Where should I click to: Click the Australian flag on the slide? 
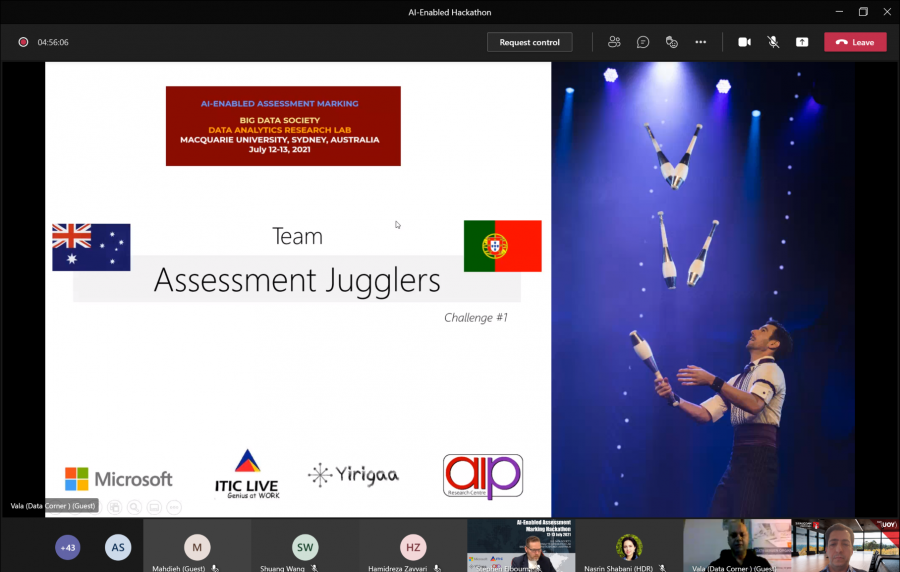coord(91,247)
